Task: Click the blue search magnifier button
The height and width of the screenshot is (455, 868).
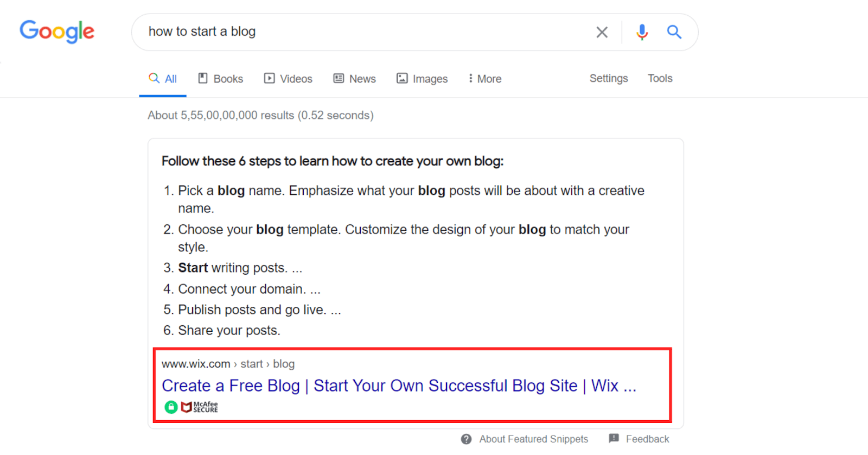Action: [x=674, y=32]
